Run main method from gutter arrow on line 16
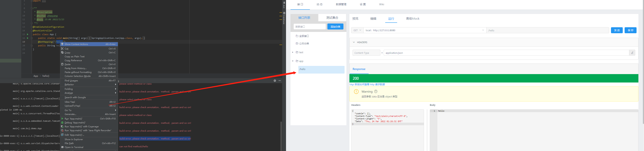644x151 pixels. (x=27, y=38)
